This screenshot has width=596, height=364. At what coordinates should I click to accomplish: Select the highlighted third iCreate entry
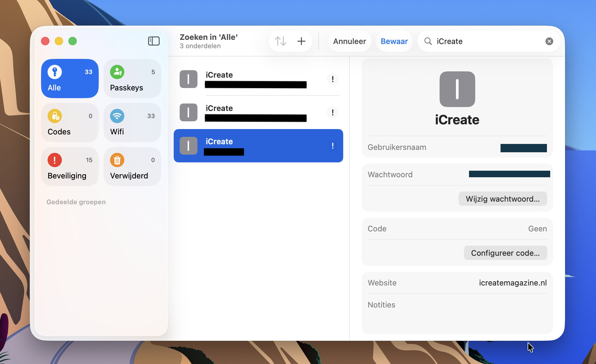258,146
